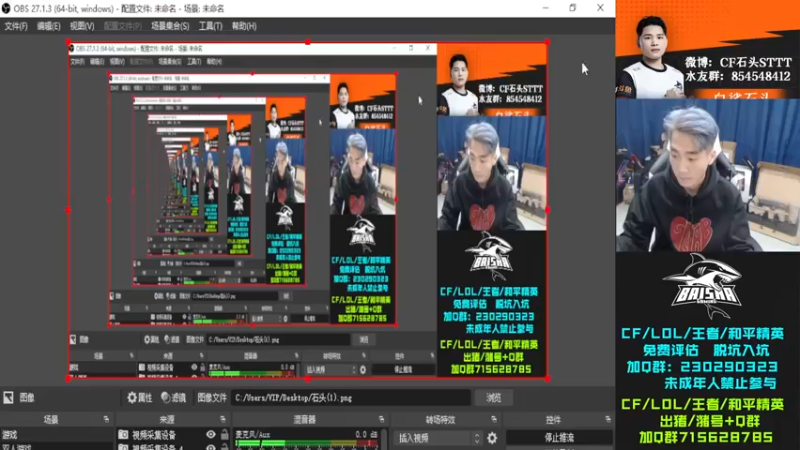This screenshot has width=800, height=450.
Task: Click the 浏览 browse button
Action: pos(493,397)
